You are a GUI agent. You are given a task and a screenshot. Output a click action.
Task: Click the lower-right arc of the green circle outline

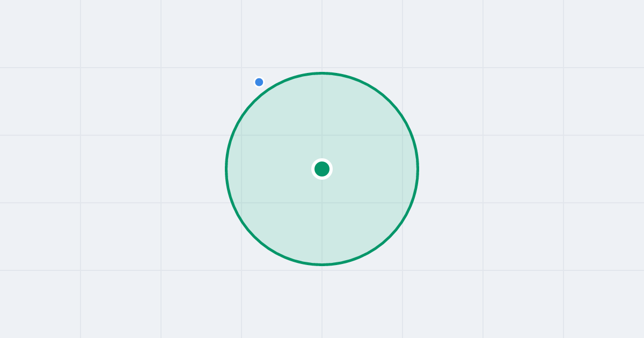pos(390,237)
